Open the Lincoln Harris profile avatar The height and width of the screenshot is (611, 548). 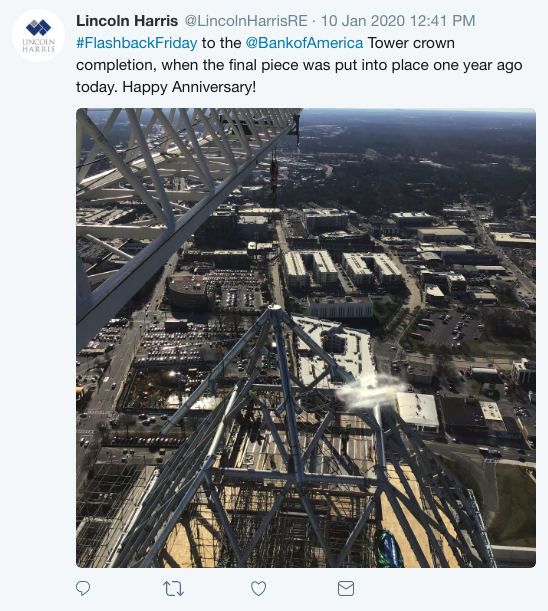(x=38, y=35)
